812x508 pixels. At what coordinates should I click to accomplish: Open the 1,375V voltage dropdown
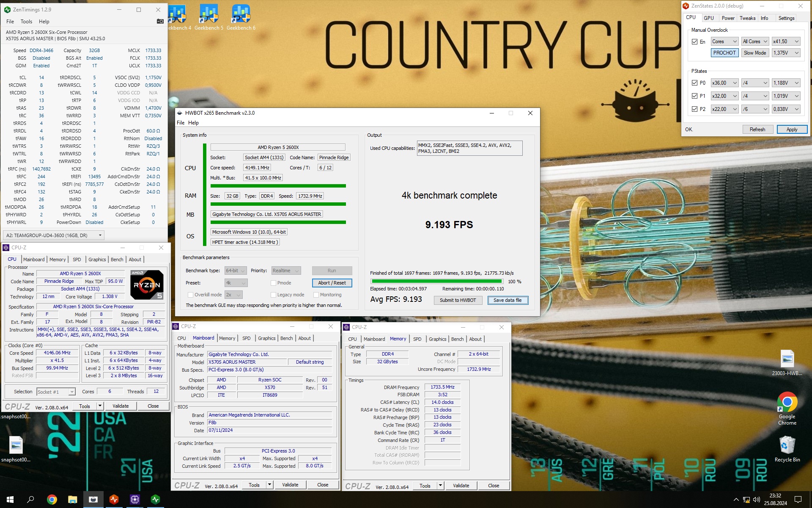pyautogui.click(x=786, y=53)
